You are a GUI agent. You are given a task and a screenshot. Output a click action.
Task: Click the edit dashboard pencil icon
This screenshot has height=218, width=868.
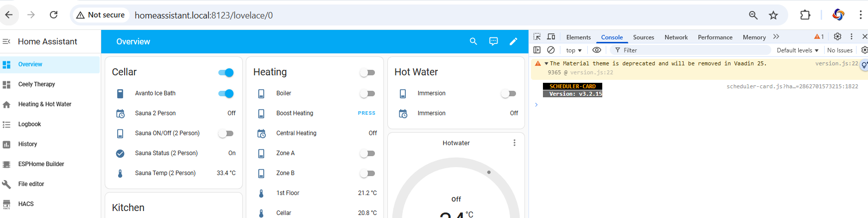(x=514, y=41)
